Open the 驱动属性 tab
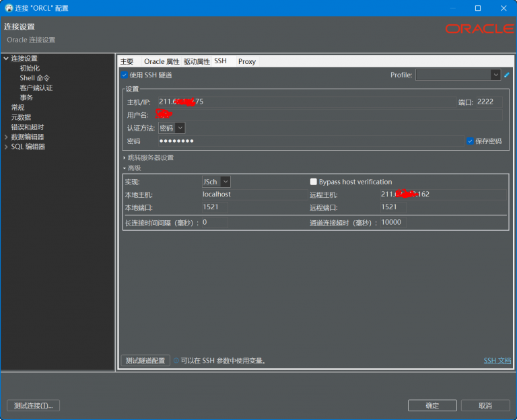Image resolution: width=517 pixels, height=420 pixels. (x=197, y=61)
